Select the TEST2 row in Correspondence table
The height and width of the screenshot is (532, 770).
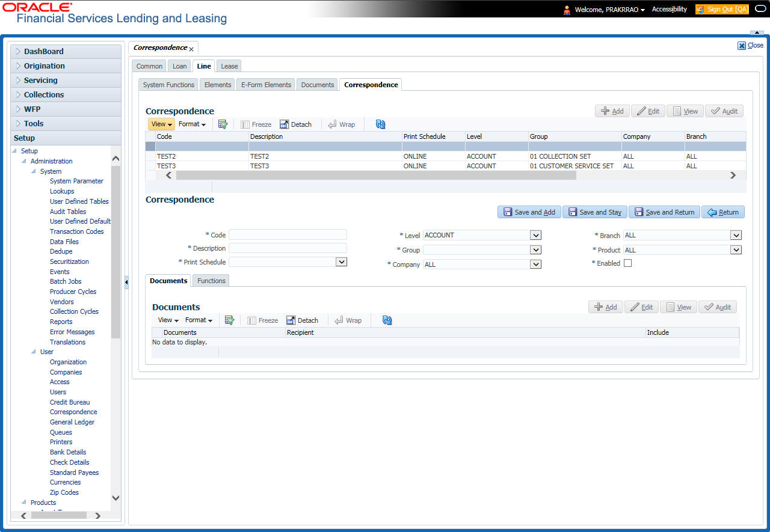445,156
